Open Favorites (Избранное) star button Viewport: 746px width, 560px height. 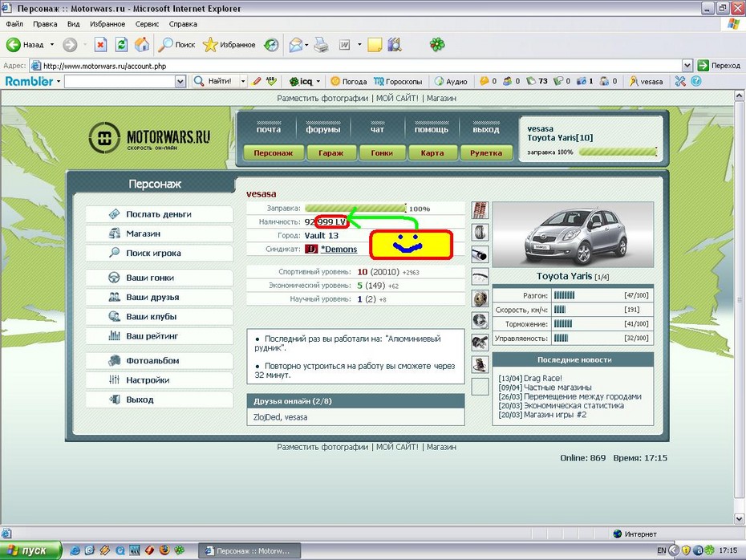[x=229, y=45]
